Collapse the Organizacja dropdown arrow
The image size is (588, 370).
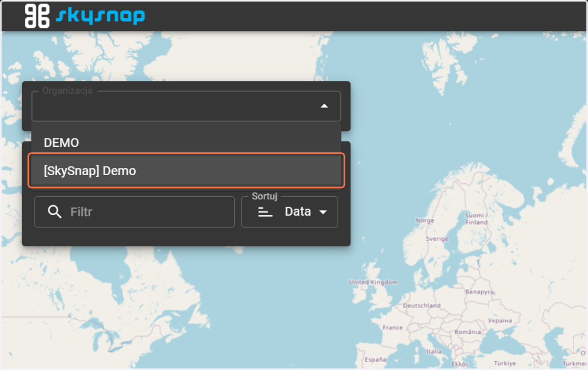coord(324,106)
